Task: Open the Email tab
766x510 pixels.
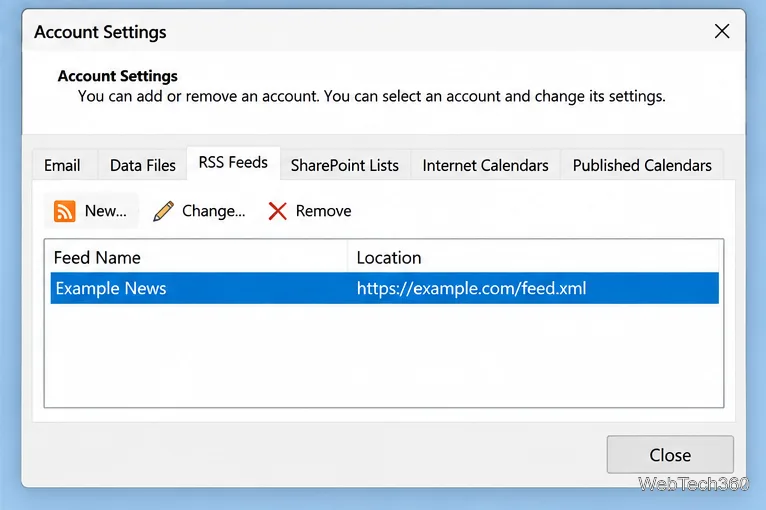Action: [62, 165]
